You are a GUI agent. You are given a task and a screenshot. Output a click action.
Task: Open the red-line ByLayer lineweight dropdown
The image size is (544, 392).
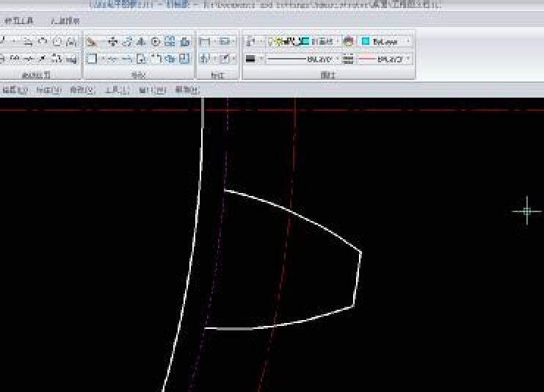point(385,59)
